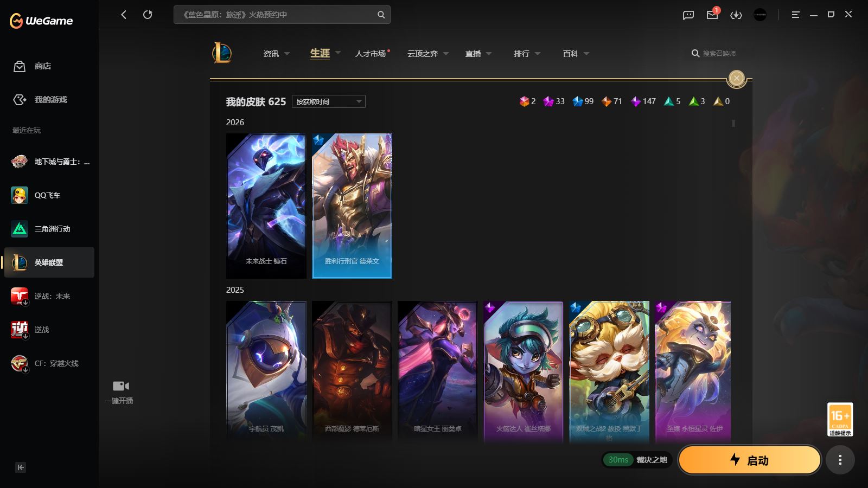This screenshot has height=488, width=868.
Task: Click the 16+ age rating badge
Action: point(840,419)
